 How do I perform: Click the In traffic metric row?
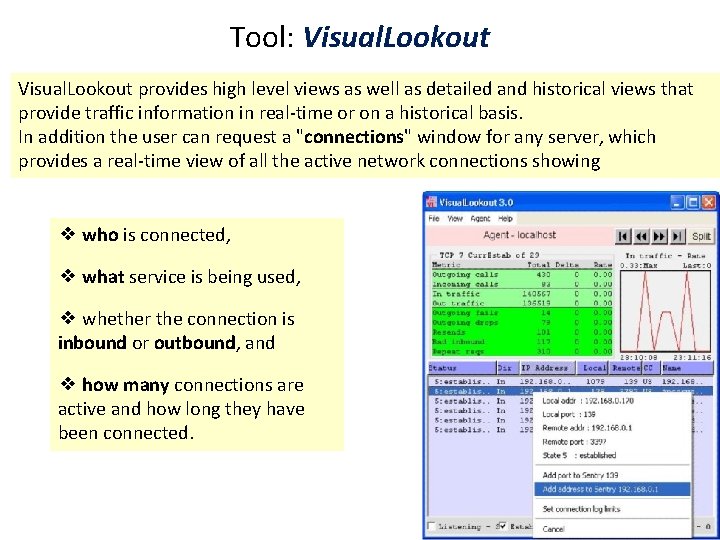[522, 294]
